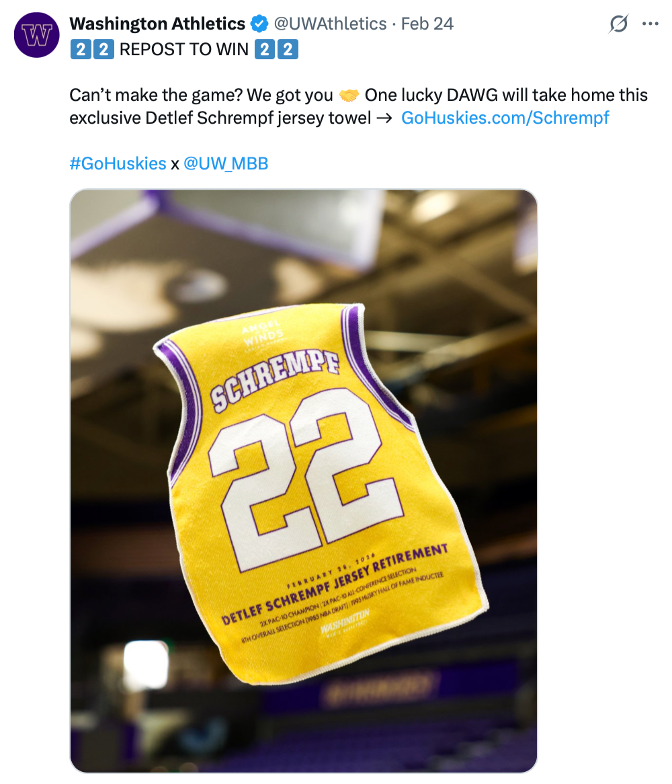Click the last keycap 2 emoji after WIN
The image size is (672, 784).
[x=288, y=50]
